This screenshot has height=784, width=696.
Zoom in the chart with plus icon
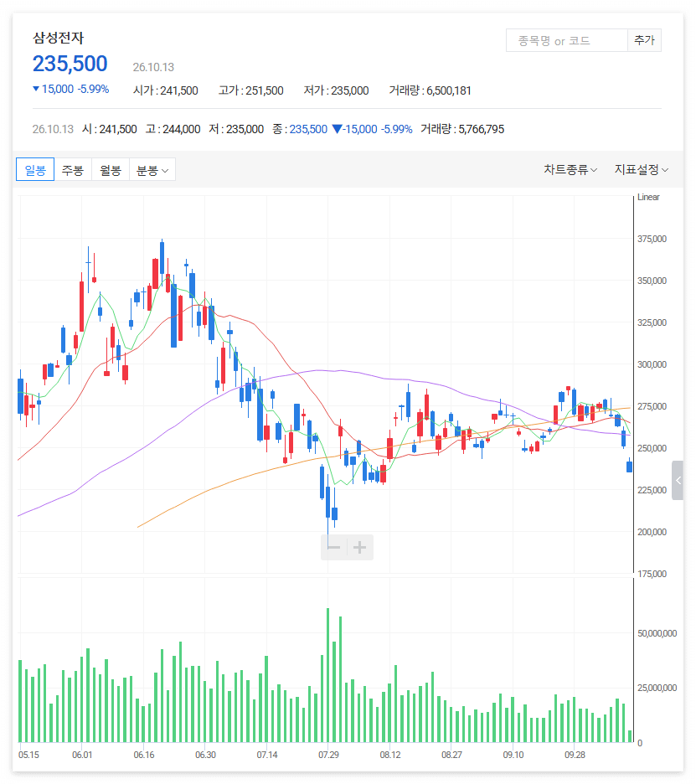(359, 547)
